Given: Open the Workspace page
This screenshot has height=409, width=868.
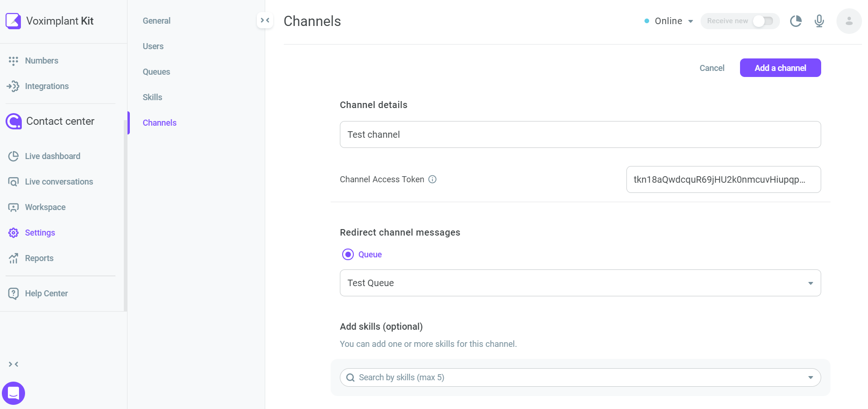Looking at the screenshot, I should point(45,207).
